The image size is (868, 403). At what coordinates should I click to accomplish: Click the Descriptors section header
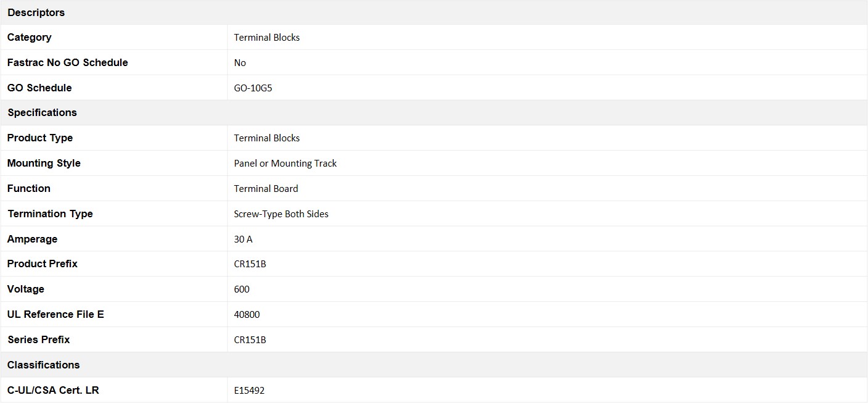(36, 12)
